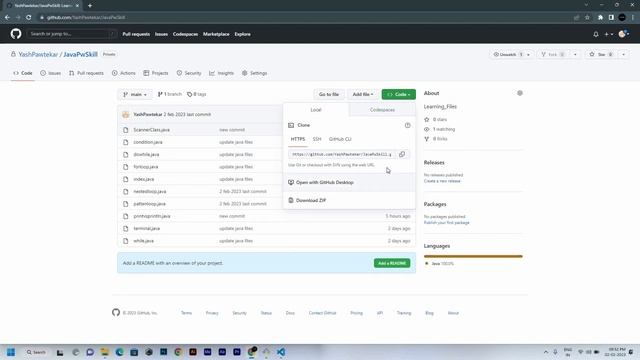The height and width of the screenshot is (360, 640).
Task: Click Publish your first package link
Action: (x=447, y=222)
